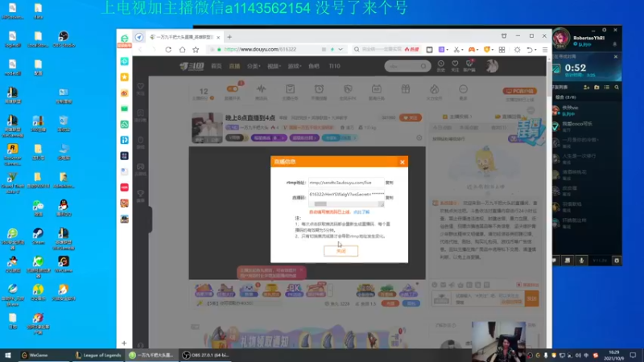Open the streamer tasks checklist icon
644x362 pixels.
click(x=291, y=92)
